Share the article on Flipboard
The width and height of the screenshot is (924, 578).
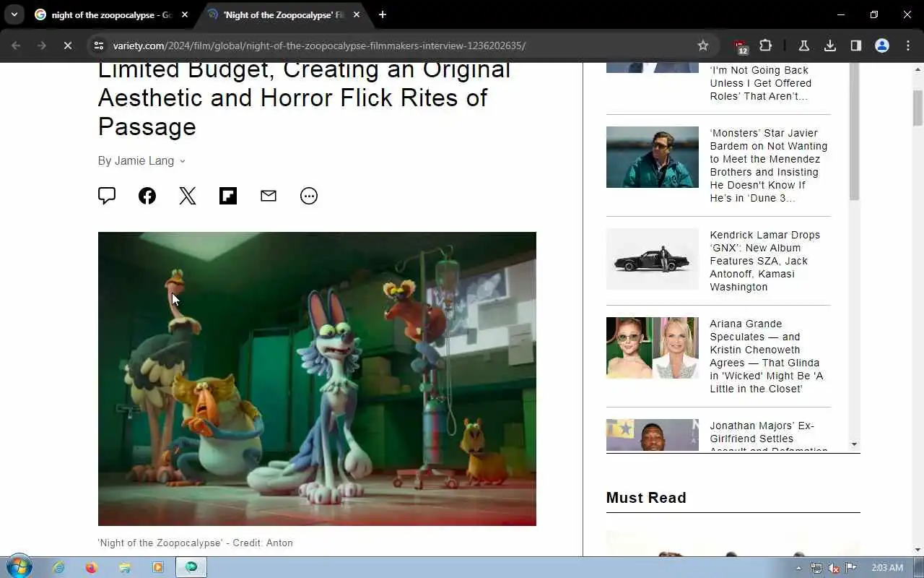pos(228,196)
